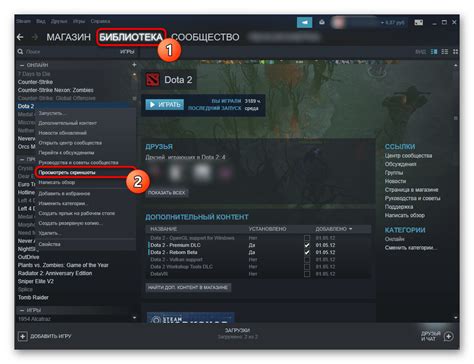
Task: Uncheck Dota 2 - Reborn Beta checkbox
Action: pyautogui.click(x=307, y=252)
